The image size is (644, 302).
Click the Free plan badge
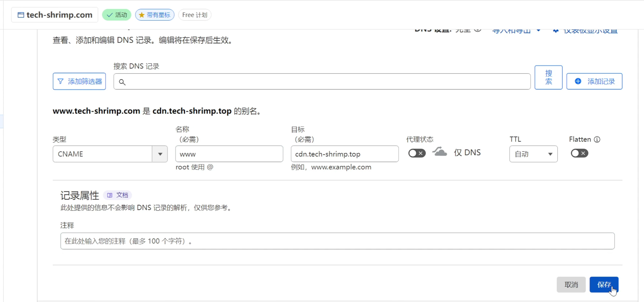pyautogui.click(x=195, y=15)
